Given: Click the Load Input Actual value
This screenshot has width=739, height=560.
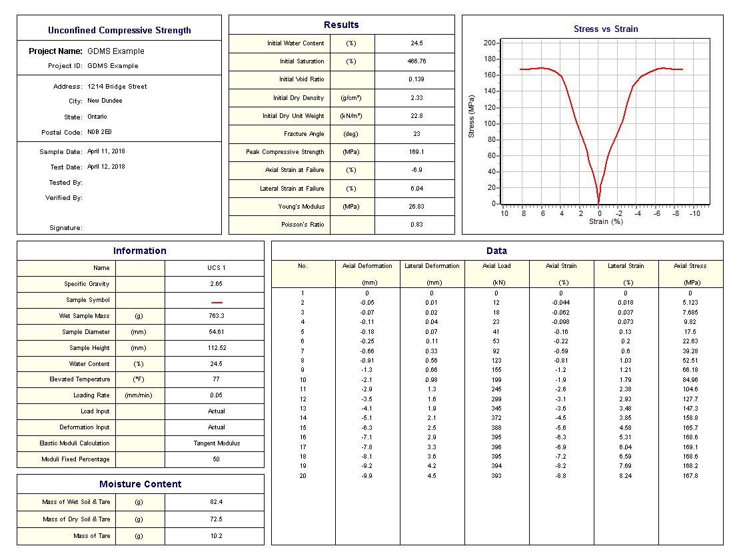Looking at the screenshot, I should [x=216, y=411].
